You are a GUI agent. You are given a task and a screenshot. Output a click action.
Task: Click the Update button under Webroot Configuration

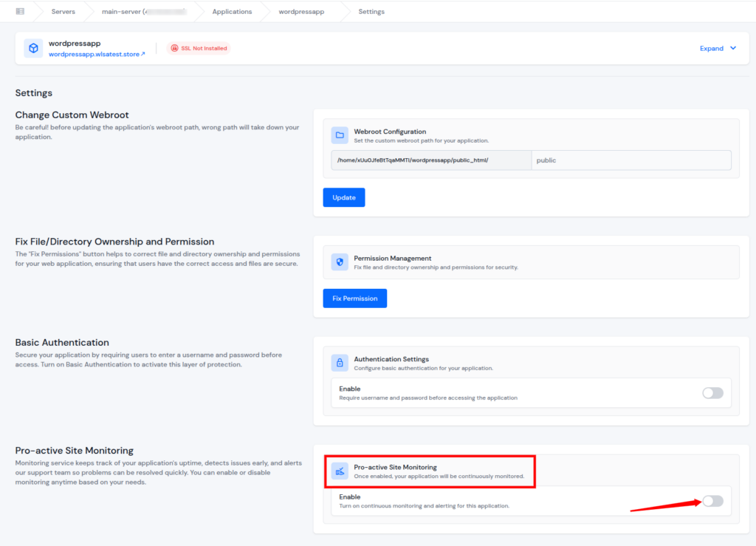pos(343,197)
